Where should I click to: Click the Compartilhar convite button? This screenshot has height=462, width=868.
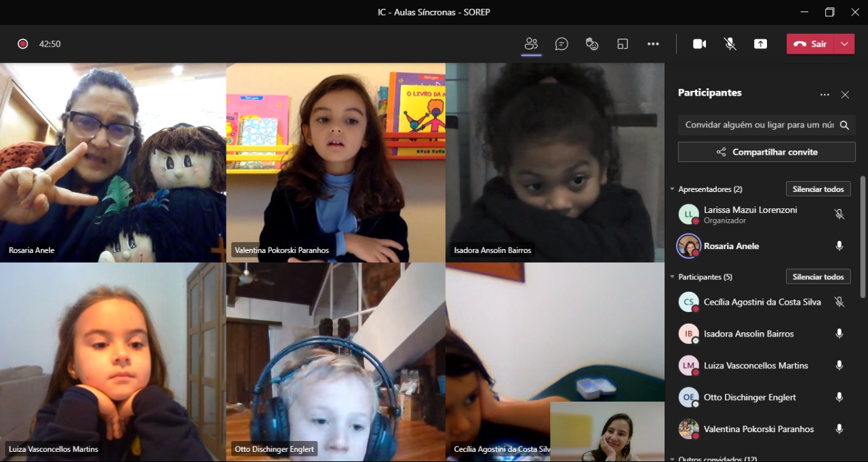tap(767, 152)
